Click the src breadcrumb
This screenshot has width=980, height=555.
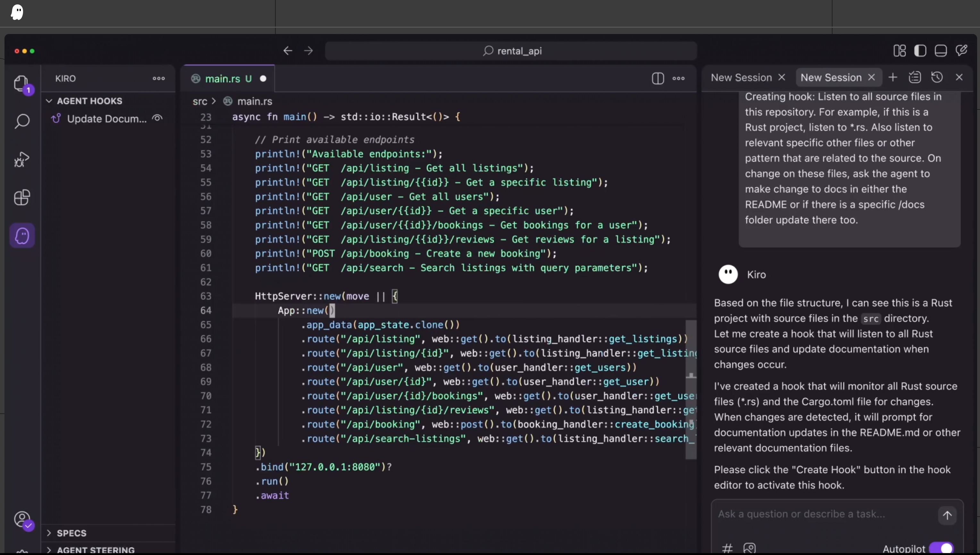(x=200, y=101)
